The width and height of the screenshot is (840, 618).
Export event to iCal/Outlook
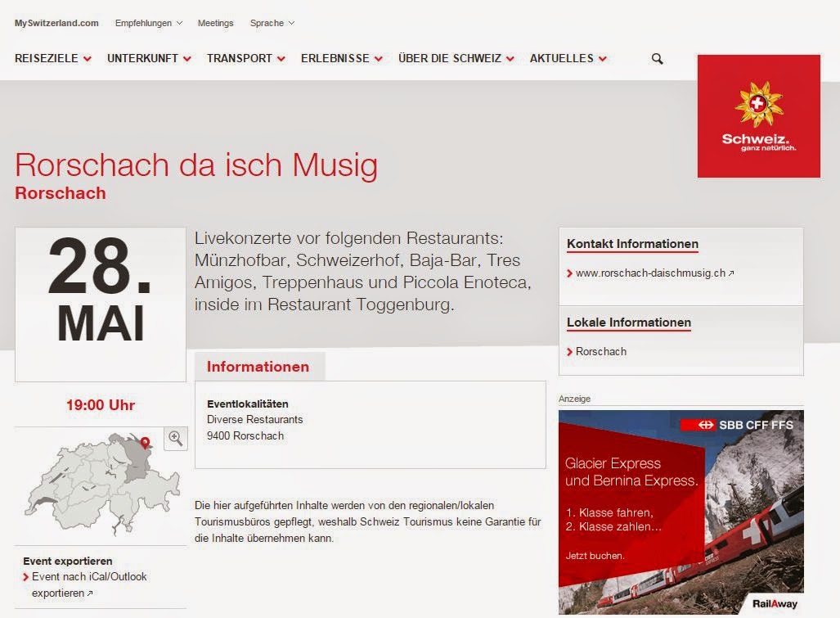click(x=86, y=584)
